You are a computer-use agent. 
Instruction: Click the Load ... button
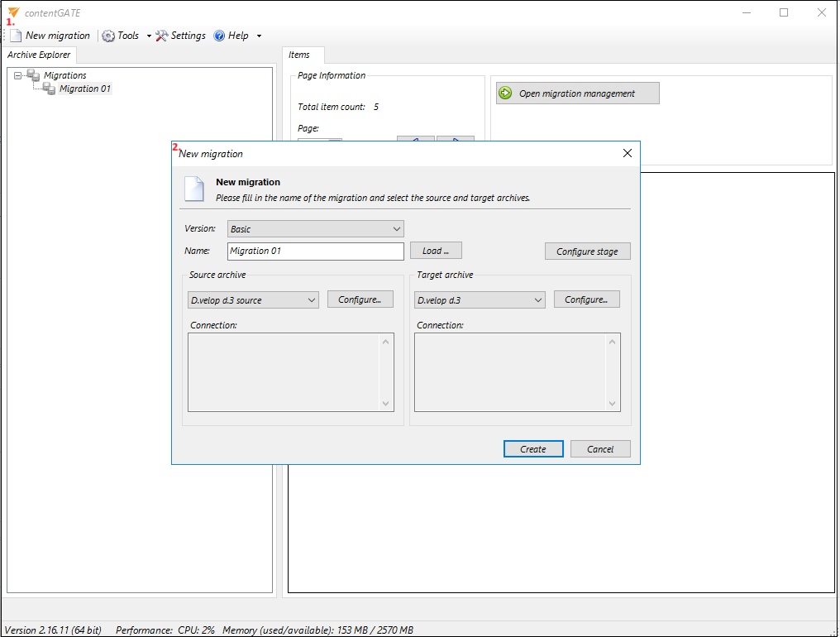click(x=435, y=251)
